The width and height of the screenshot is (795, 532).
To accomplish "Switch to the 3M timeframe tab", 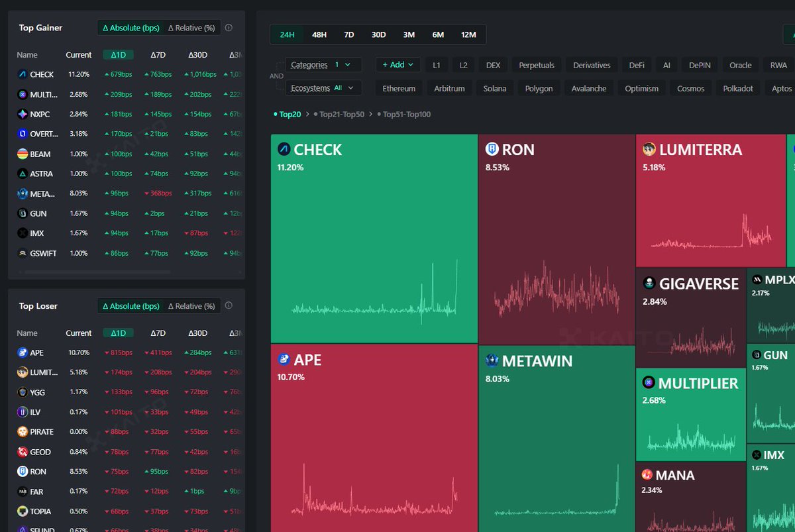I will pos(409,34).
